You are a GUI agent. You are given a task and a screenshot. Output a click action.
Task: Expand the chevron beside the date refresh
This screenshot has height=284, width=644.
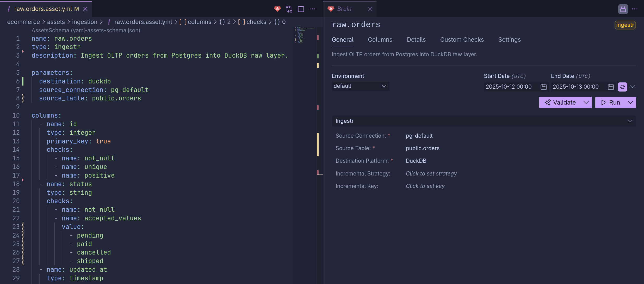point(633,87)
